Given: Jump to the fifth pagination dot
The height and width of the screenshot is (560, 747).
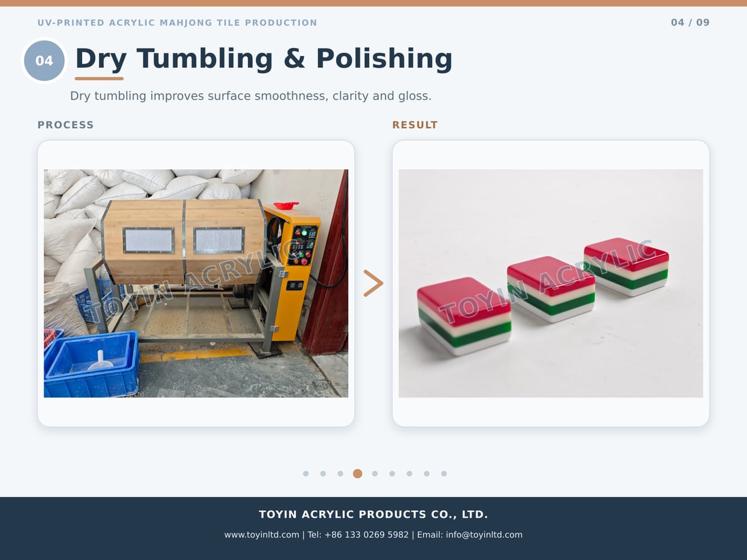Looking at the screenshot, I should 375,474.
